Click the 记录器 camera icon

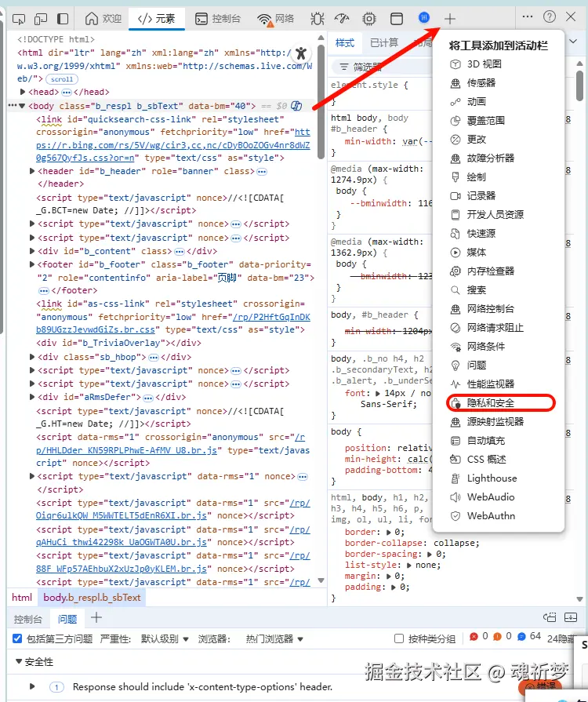455,195
